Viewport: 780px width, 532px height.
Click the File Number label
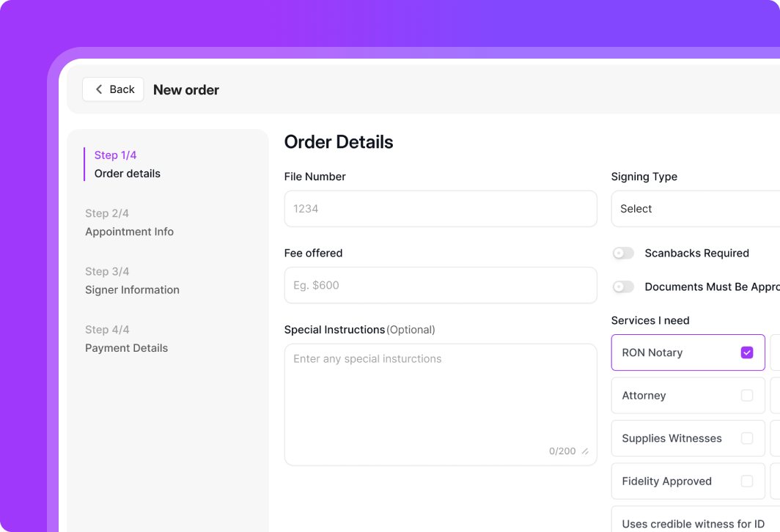(x=315, y=177)
